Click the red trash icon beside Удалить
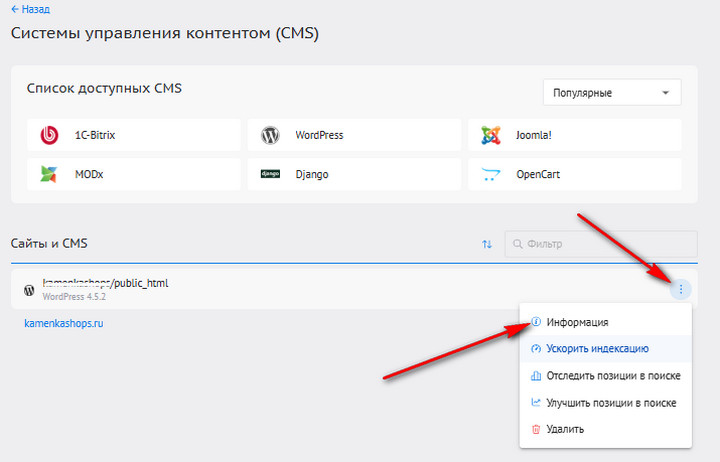This screenshot has height=462, width=720. point(536,429)
